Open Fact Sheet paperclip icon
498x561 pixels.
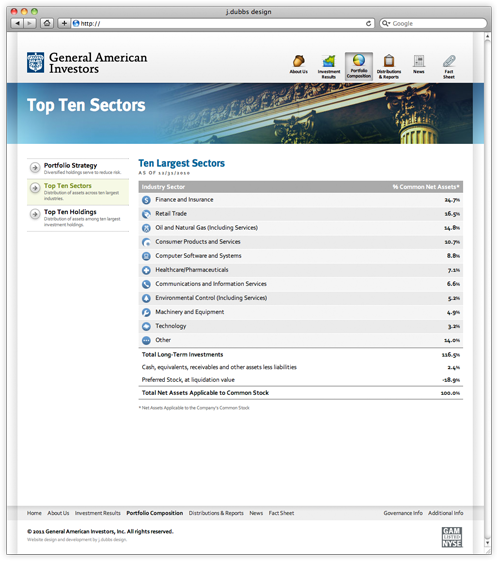449,61
